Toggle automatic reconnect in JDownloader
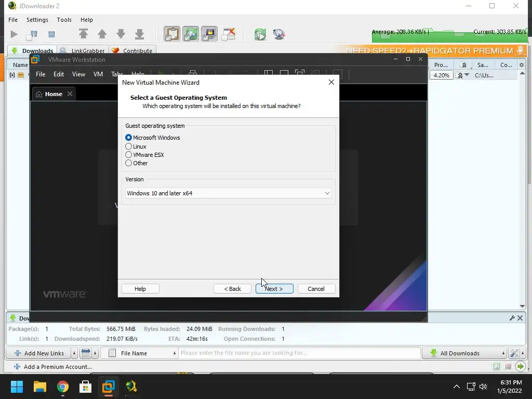 [191, 34]
